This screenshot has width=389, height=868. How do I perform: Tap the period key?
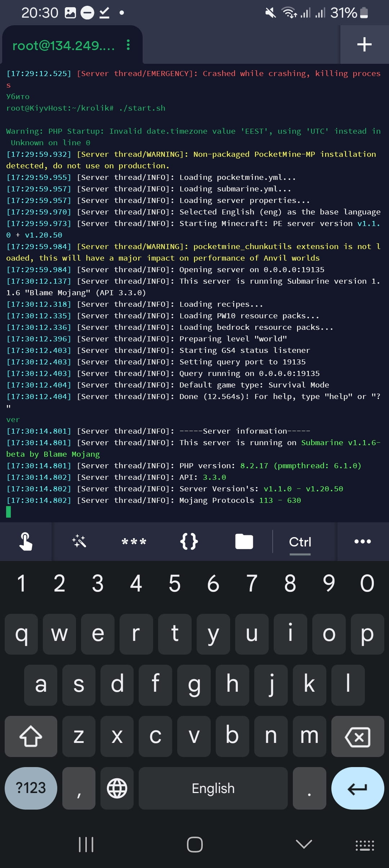click(x=309, y=788)
